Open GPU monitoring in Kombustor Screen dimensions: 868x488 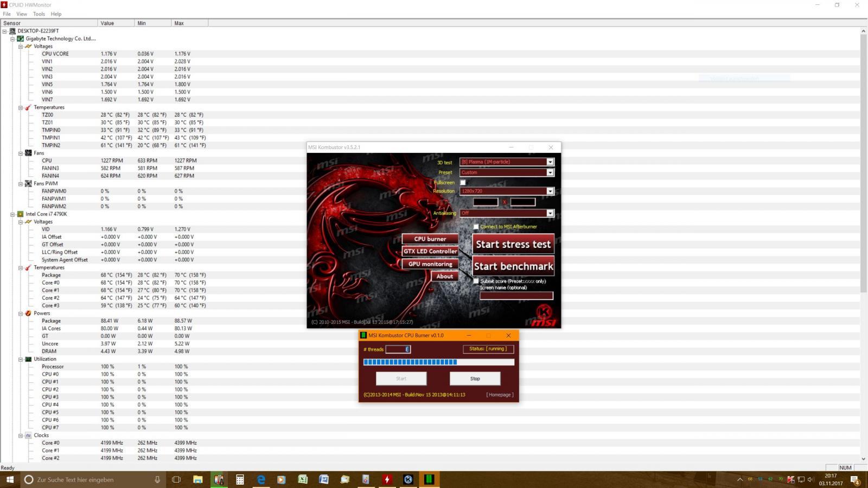(430, 264)
